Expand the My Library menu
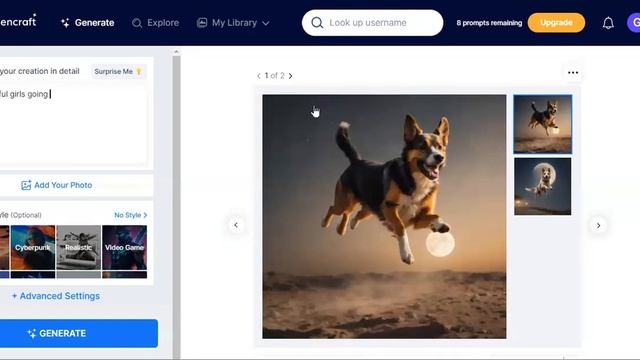 [x=233, y=23]
